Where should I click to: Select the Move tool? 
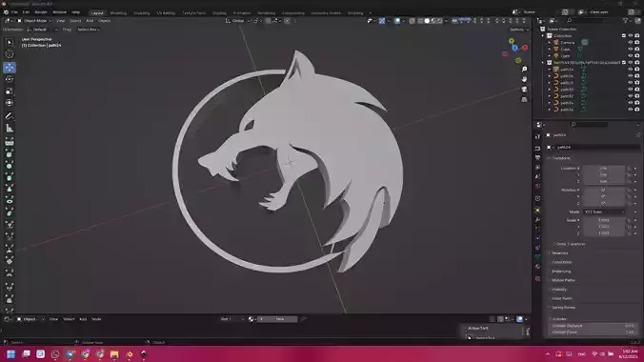pos(9,68)
